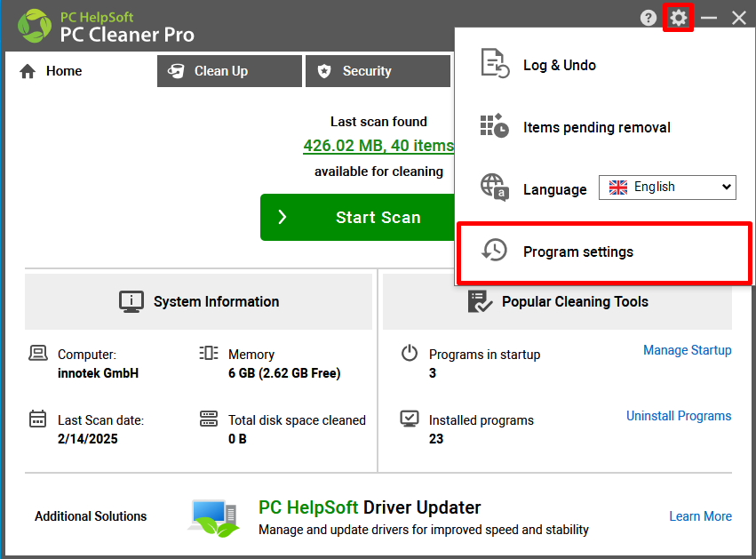Screen dimensions: 756x559
Task: Click Learn More for Driver Updater
Action: (700, 516)
